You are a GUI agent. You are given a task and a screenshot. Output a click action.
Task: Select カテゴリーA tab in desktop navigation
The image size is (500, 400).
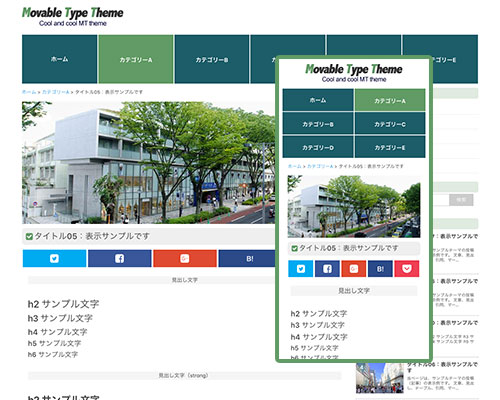tap(136, 59)
